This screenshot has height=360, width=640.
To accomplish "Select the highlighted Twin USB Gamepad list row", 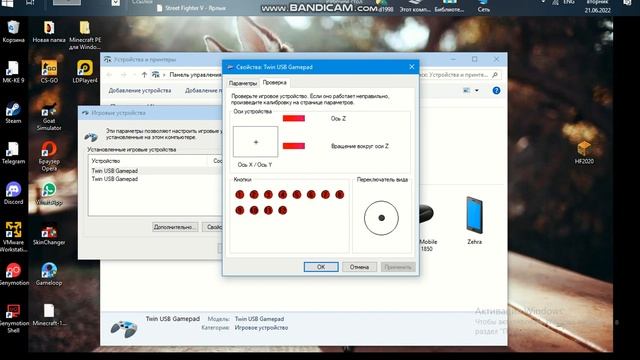I will click(x=156, y=171).
